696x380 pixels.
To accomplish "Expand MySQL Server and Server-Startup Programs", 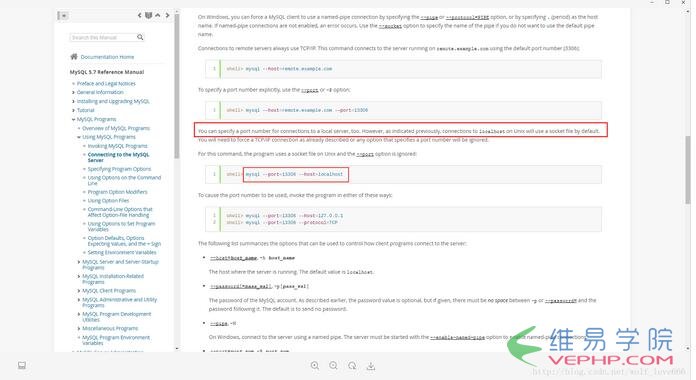I will pos(79,262).
